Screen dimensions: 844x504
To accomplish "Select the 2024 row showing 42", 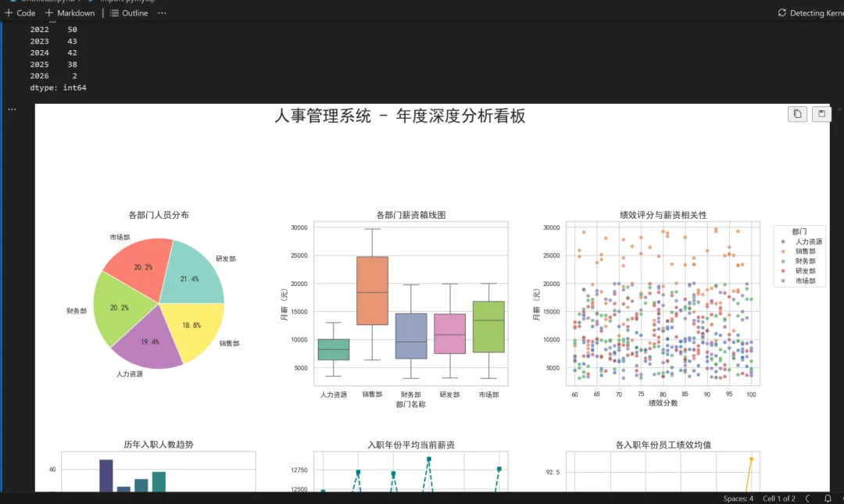I will (x=54, y=53).
